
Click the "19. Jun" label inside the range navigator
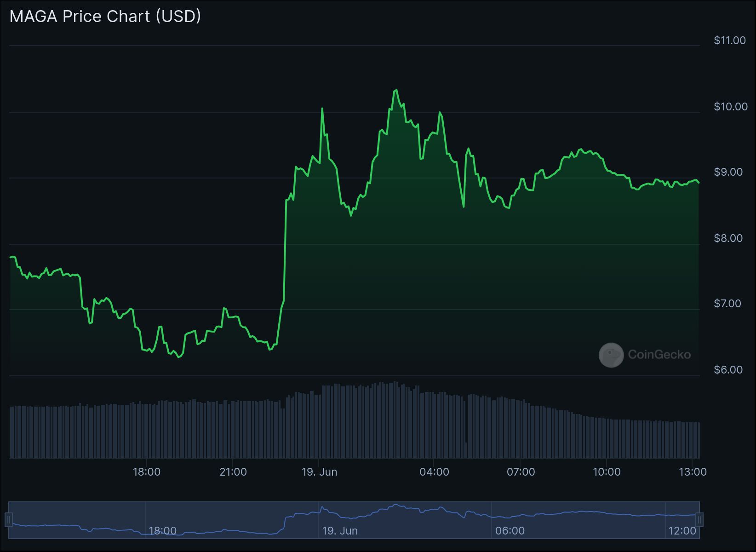(340, 531)
